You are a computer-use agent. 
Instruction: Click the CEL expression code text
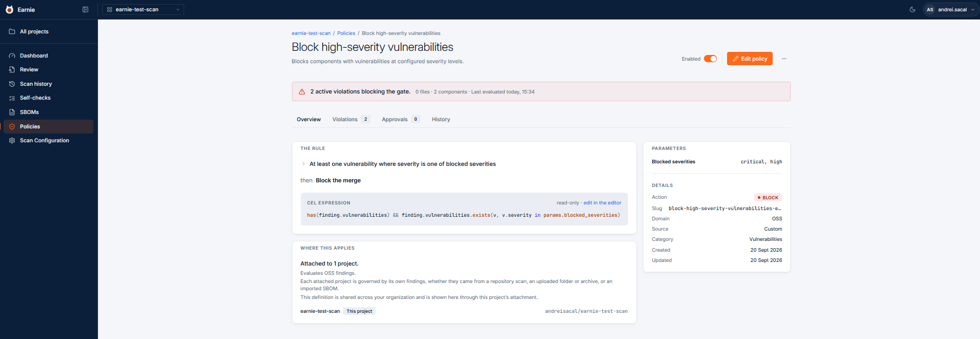pos(463,215)
